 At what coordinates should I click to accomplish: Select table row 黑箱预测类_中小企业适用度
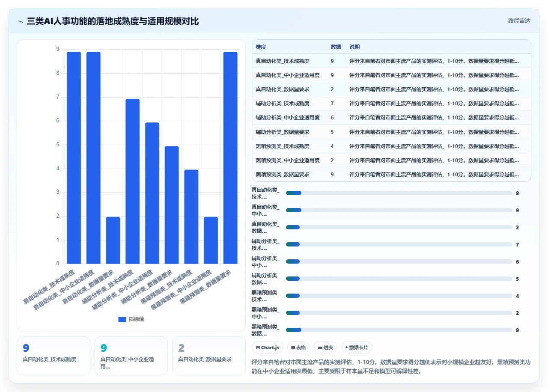(x=391, y=160)
